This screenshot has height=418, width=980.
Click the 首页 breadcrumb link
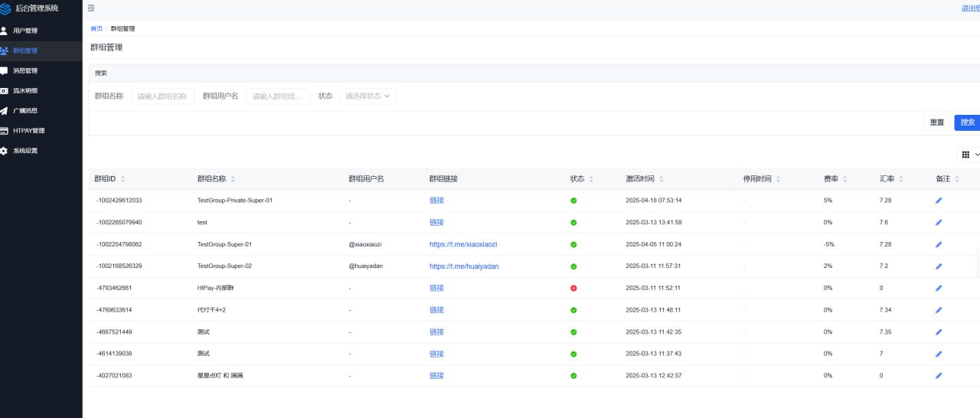(x=96, y=28)
